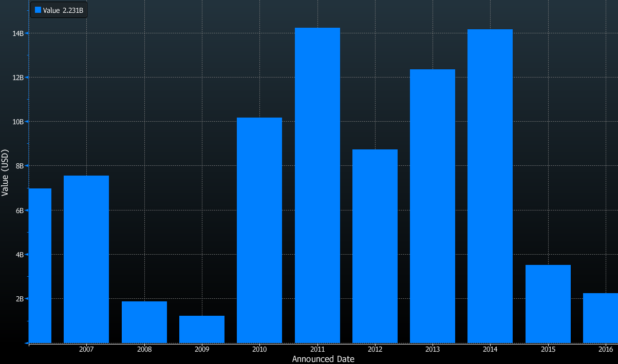Click the 2011 x-axis year label

pyautogui.click(x=317, y=350)
